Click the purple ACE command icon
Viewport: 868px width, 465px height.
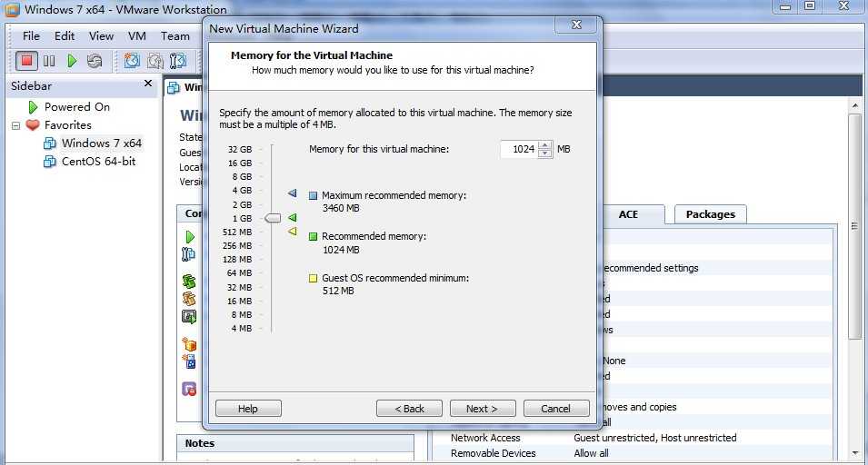189,389
